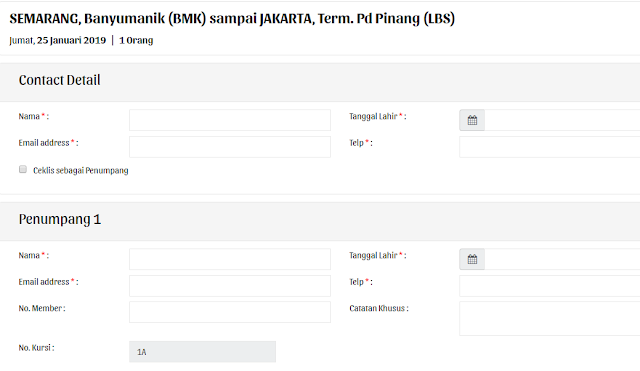Screen dimensions: 640x371
Task: Select the Tanggal Lahir date field for Penumpang 1
Action: pos(562,259)
